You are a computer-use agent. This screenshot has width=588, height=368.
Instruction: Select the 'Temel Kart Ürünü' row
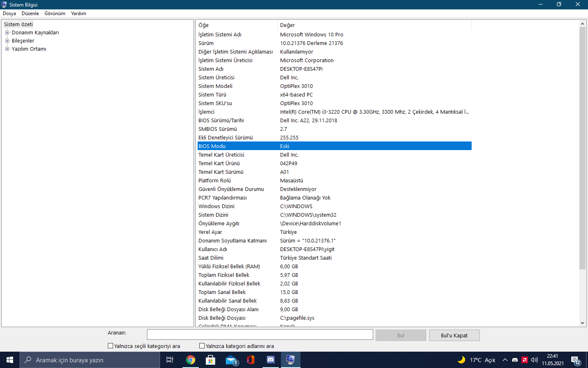pyautogui.click(x=334, y=164)
